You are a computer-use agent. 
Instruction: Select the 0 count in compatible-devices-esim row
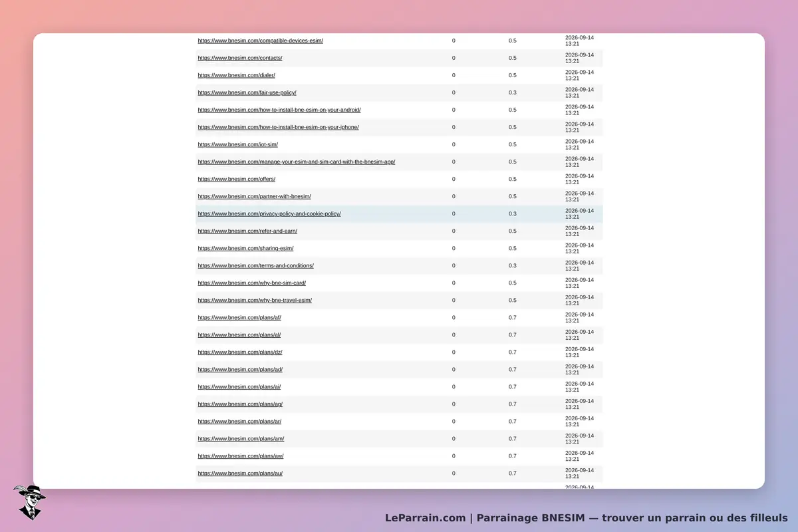454,41
